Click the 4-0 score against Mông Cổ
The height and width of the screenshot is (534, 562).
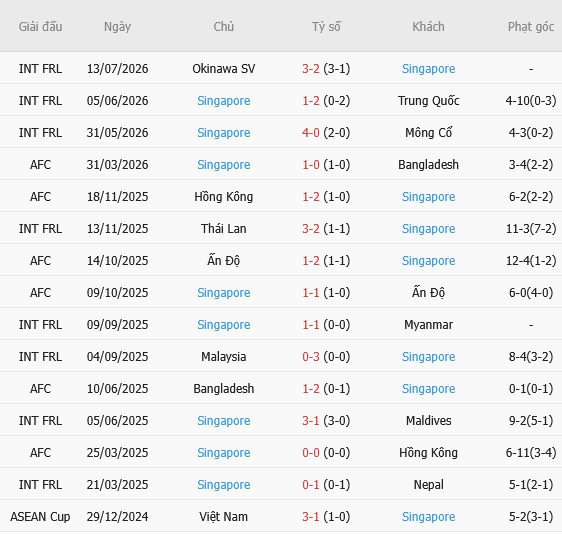(311, 133)
